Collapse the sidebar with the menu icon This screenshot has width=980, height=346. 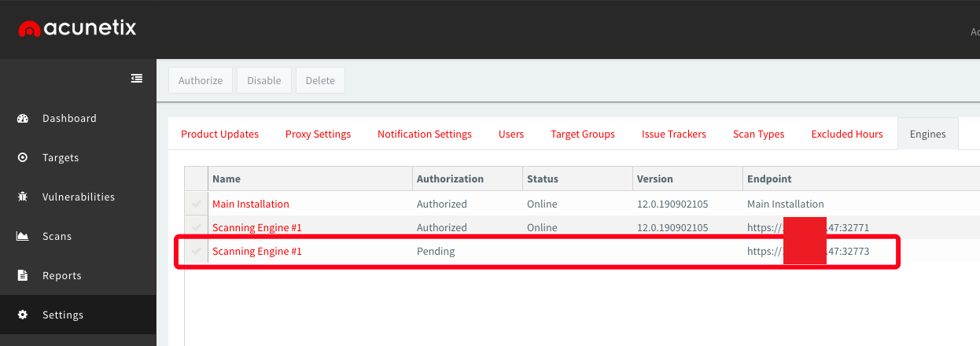pos(137,78)
